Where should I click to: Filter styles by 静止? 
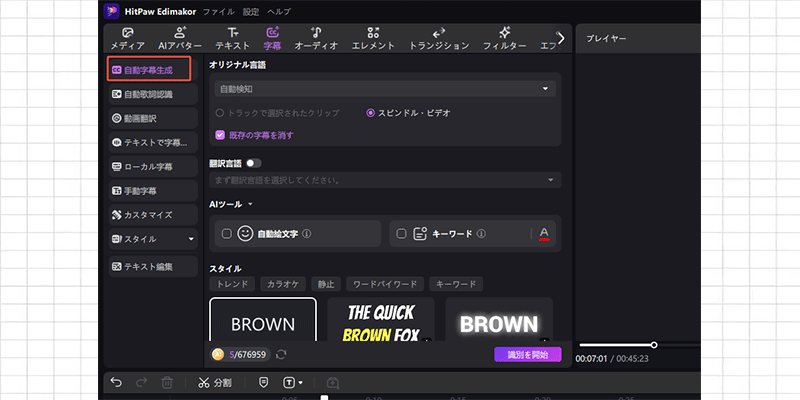326,284
